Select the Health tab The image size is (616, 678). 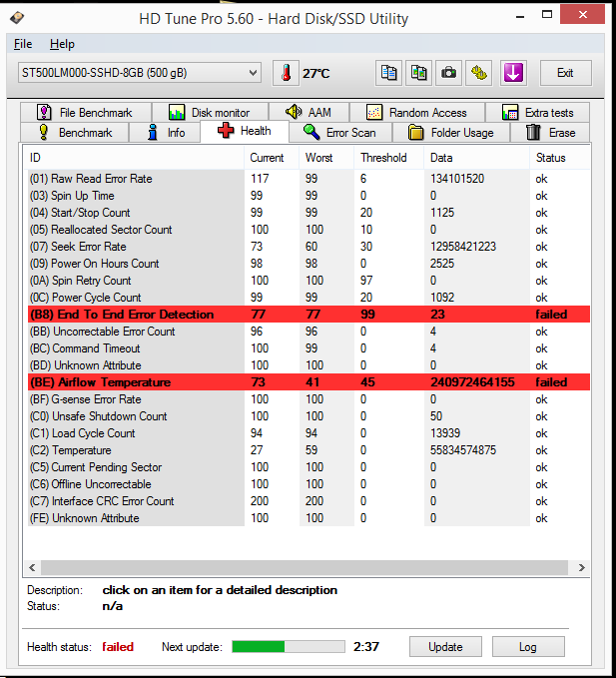point(245,131)
